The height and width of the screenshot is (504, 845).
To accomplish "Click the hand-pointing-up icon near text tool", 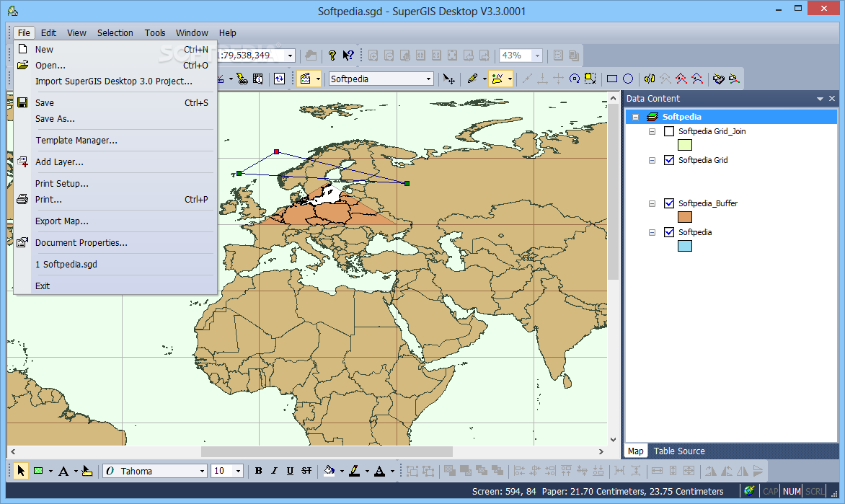I will 87,472.
